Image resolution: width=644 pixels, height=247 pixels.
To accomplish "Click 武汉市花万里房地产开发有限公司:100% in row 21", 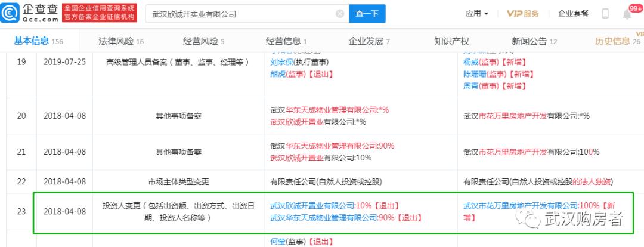I will [531, 152].
